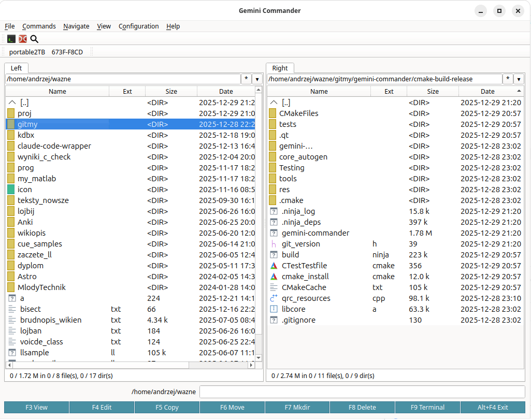Open the terminal icon in the toolbar

tap(11, 39)
